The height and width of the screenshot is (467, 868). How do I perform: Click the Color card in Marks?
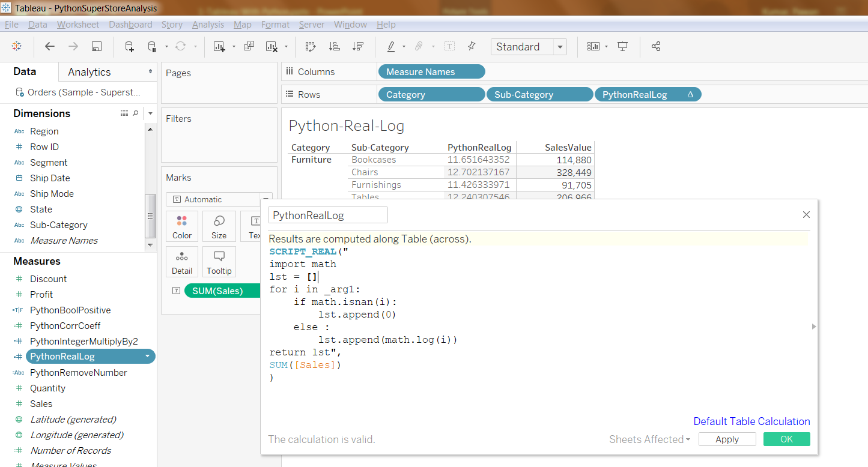tap(182, 226)
